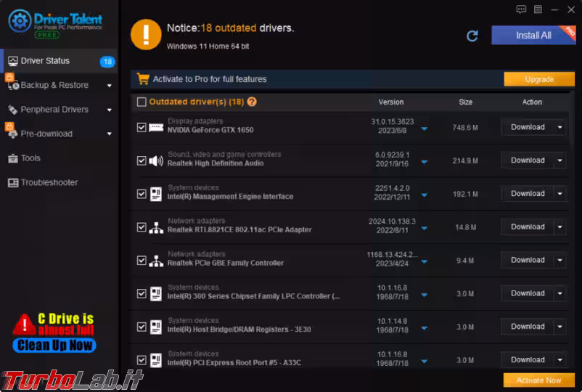Click the shopping cart icon

(143, 78)
